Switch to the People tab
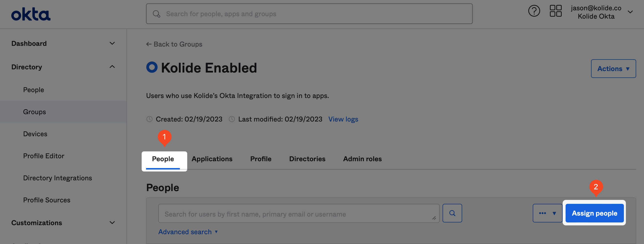The width and height of the screenshot is (644, 244). pos(163,159)
